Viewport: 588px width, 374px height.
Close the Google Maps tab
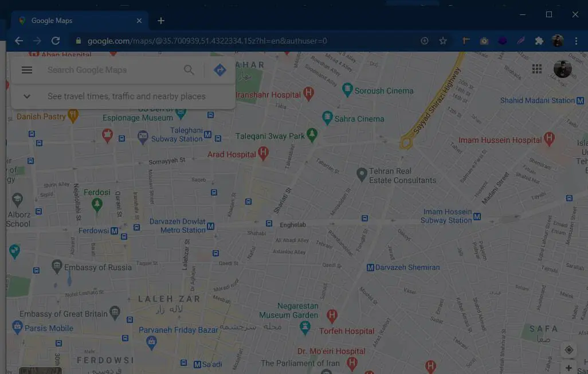[x=139, y=21]
